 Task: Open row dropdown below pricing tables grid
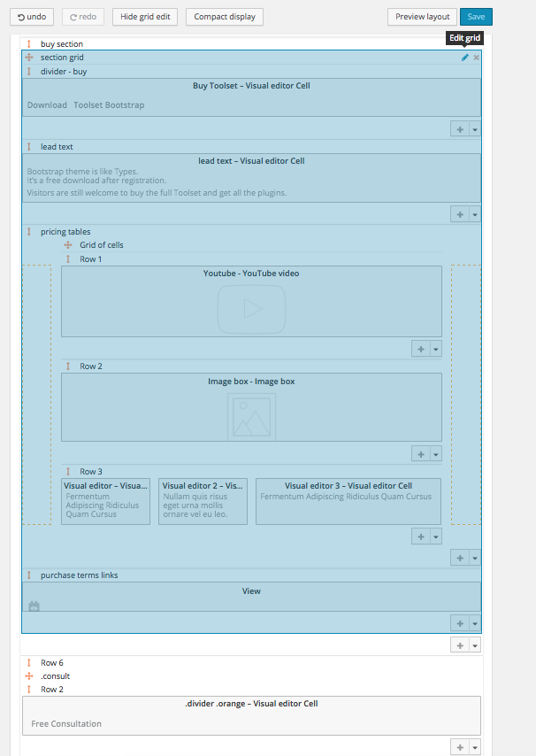pyautogui.click(x=475, y=558)
